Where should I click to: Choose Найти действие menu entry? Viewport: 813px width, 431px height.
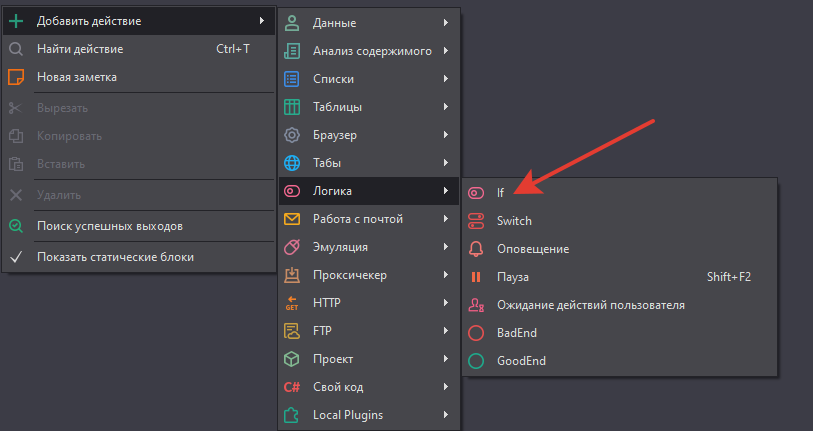click(80, 48)
